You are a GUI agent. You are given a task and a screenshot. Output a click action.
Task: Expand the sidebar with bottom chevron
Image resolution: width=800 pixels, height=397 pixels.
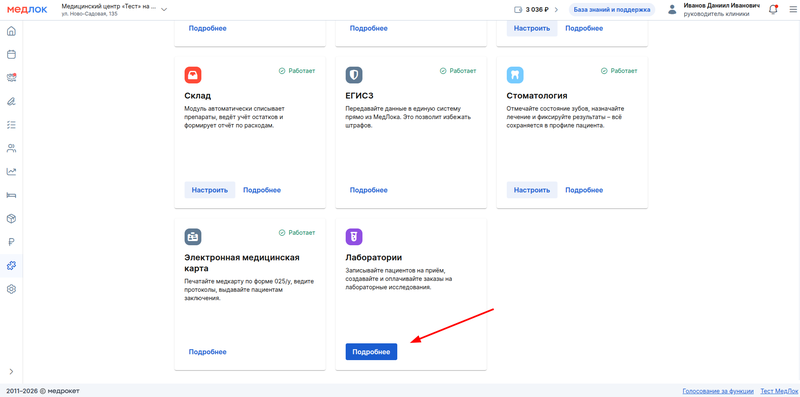(x=11, y=371)
